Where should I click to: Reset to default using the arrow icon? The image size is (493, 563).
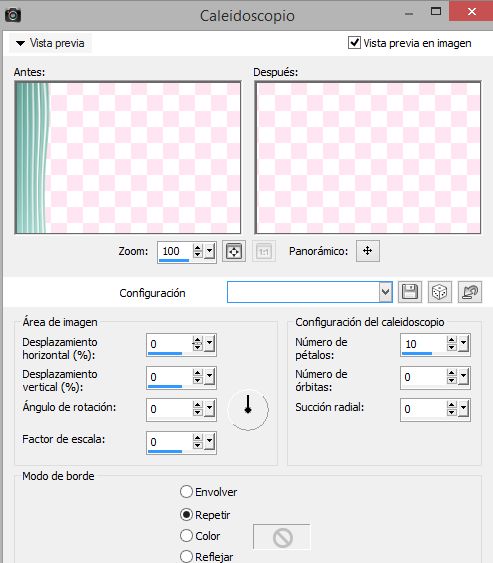pyautogui.click(x=470, y=292)
